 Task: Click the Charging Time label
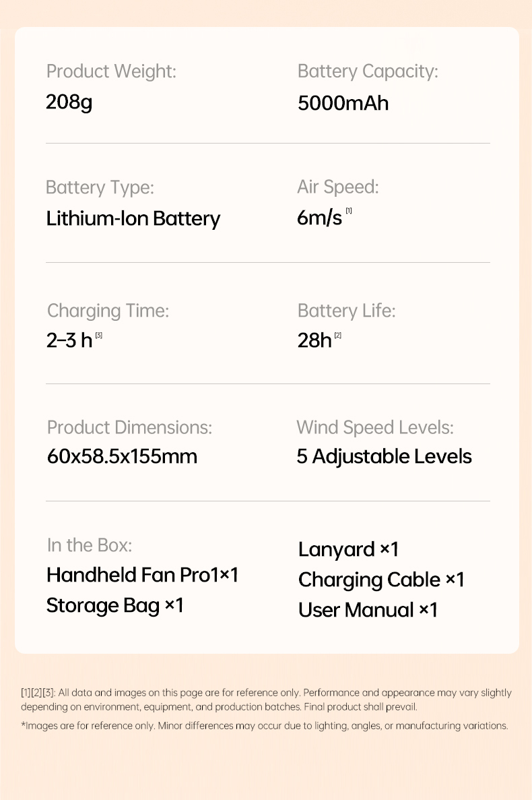(108, 311)
